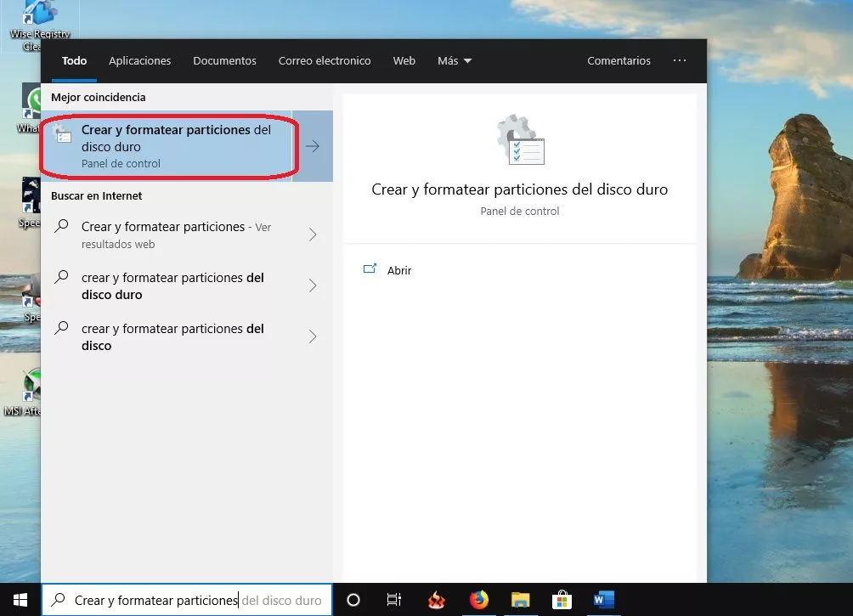Click the flame app icon in taskbar
The width and height of the screenshot is (853, 616).
click(x=437, y=600)
